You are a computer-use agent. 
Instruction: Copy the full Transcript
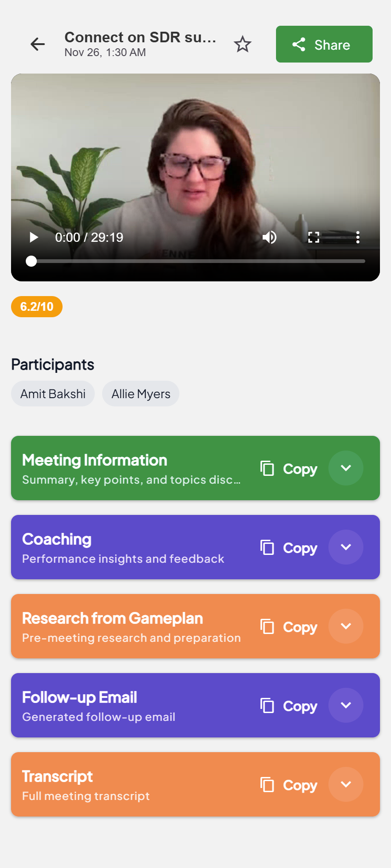pyautogui.click(x=289, y=785)
